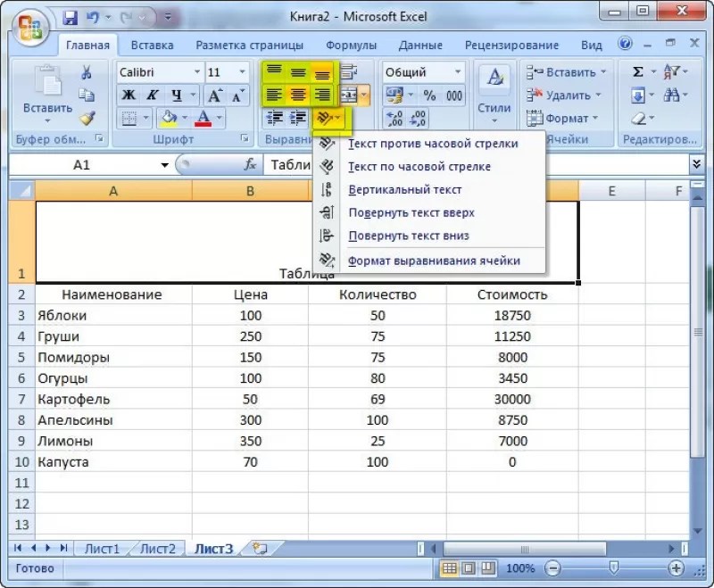Screen dimensions: 714x588
Task: Center text horizontally
Action: pyautogui.click(x=298, y=95)
